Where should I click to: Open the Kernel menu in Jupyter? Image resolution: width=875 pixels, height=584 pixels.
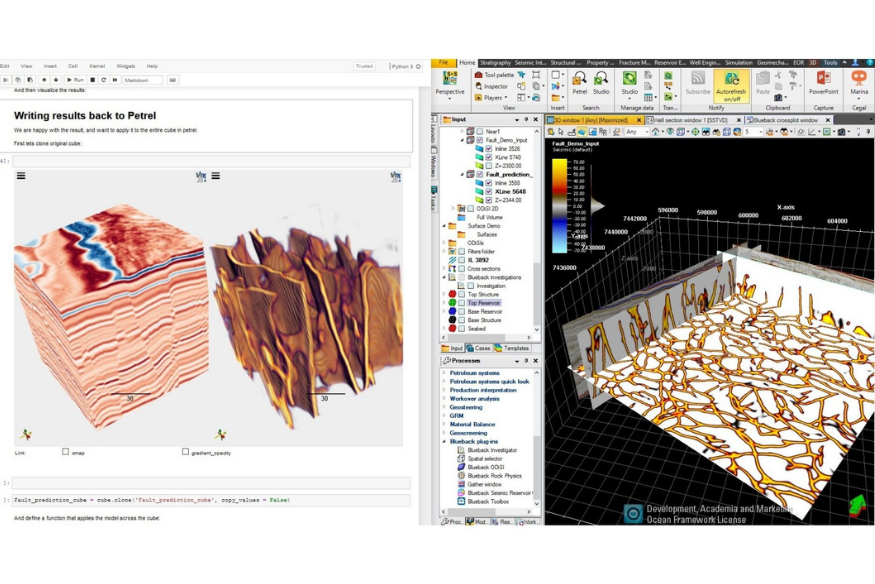click(x=97, y=66)
